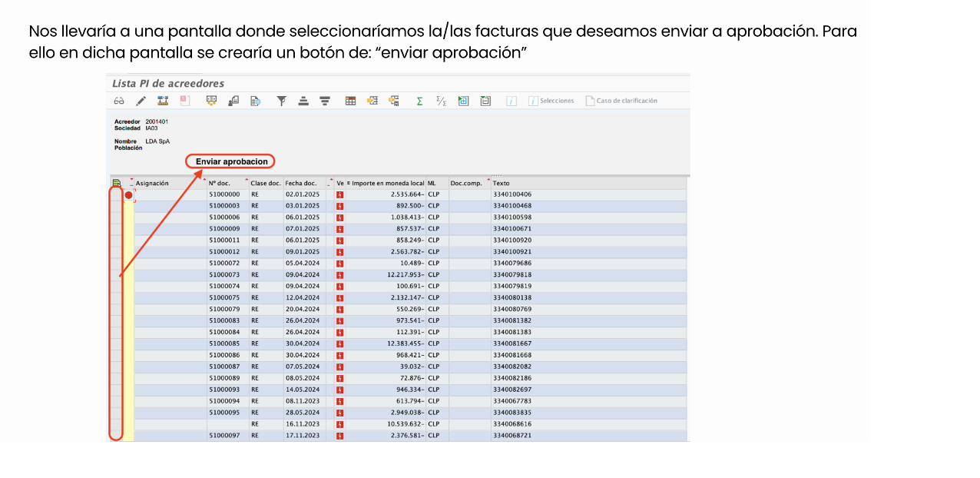Screen dimensions: 980x478
Task: Click the sort ascending icon
Action: coord(303,101)
